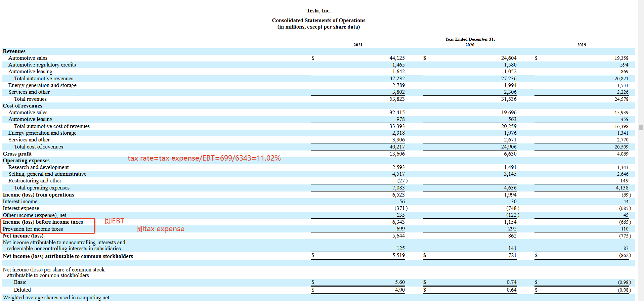Click 'Restructuring and other' row label
The height and width of the screenshot is (301, 644).
[35, 181]
